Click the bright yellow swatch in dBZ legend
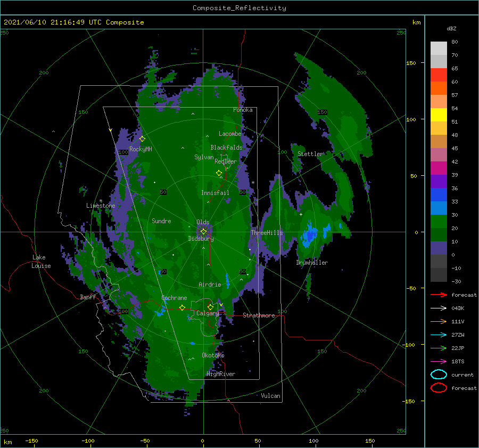479x448 pixels. (439, 115)
